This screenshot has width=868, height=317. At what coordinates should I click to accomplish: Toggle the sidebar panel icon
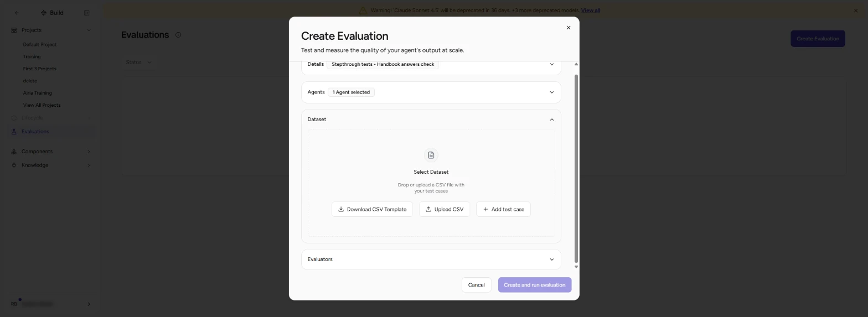click(86, 13)
